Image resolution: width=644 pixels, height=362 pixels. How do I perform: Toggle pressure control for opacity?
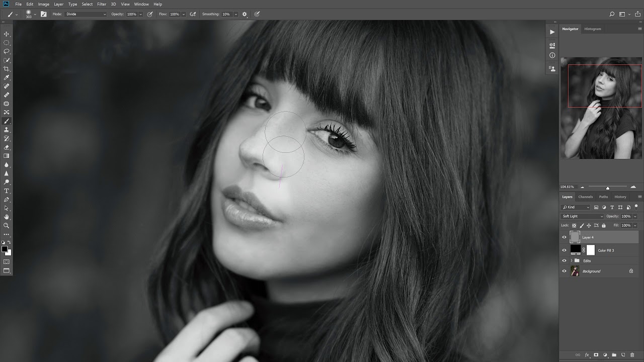[150, 14]
